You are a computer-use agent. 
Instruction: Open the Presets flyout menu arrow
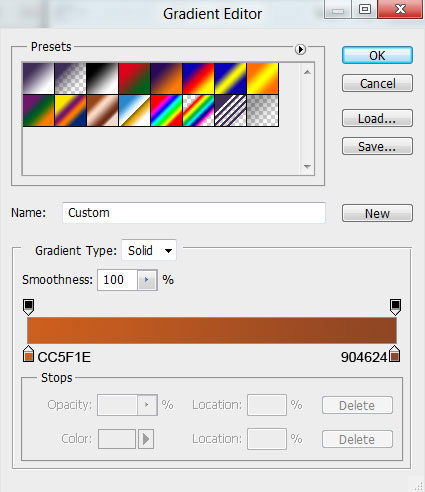(x=300, y=49)
